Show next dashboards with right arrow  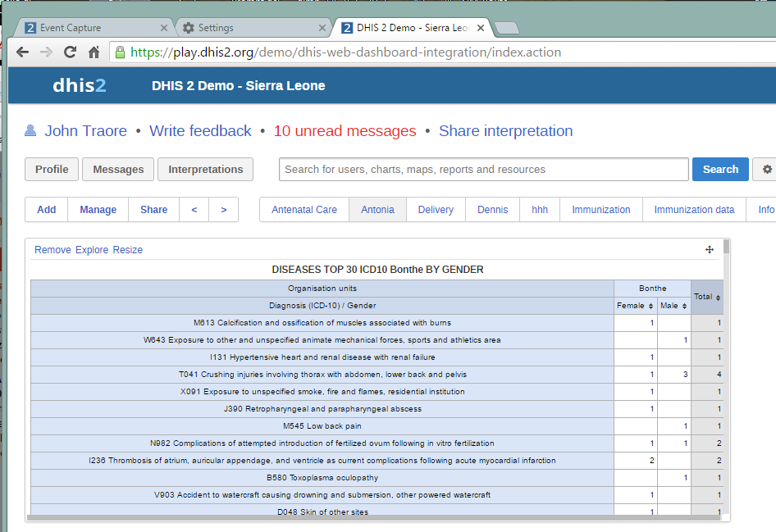coord(224,210)
